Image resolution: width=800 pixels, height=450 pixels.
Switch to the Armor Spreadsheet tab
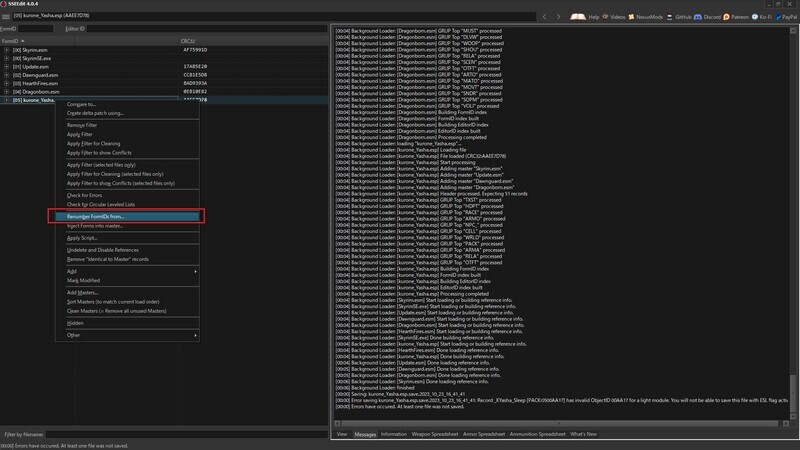tap(484, 434)
